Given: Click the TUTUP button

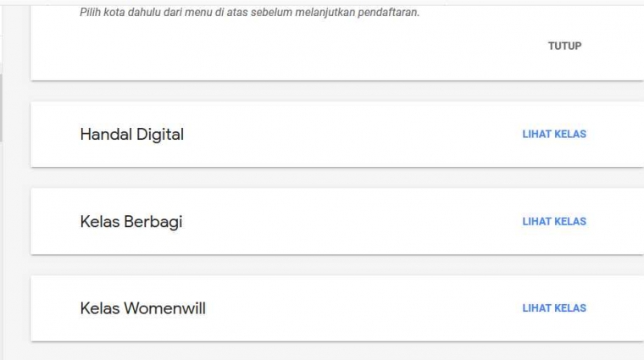Looking at the screenshot, I should coord(564,46).
